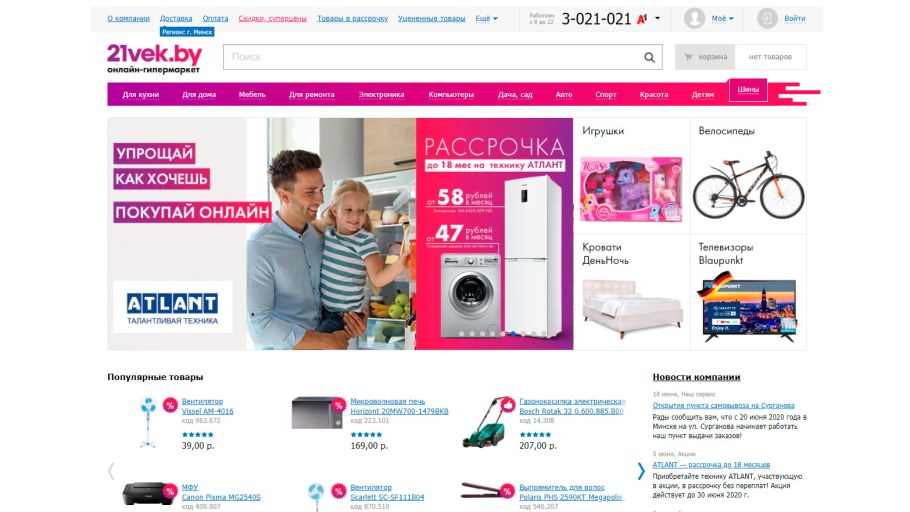Open the Доставка link

pos(176,18)
